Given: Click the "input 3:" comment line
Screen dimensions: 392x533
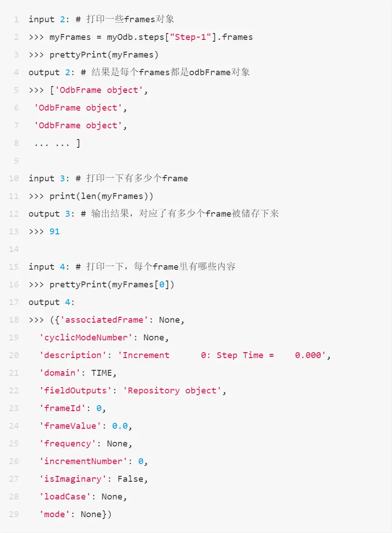Looking at the screenshot, I should 108,178.
